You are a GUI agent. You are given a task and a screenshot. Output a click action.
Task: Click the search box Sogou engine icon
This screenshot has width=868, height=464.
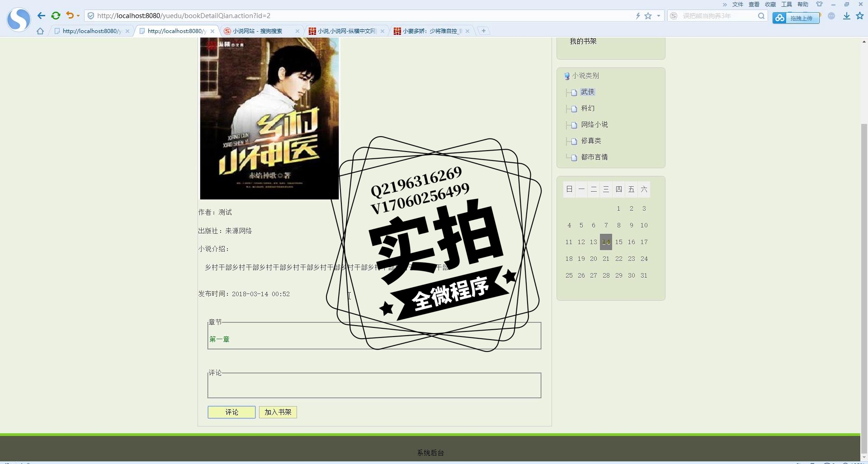pyautogui.click(x=674, y=16)
